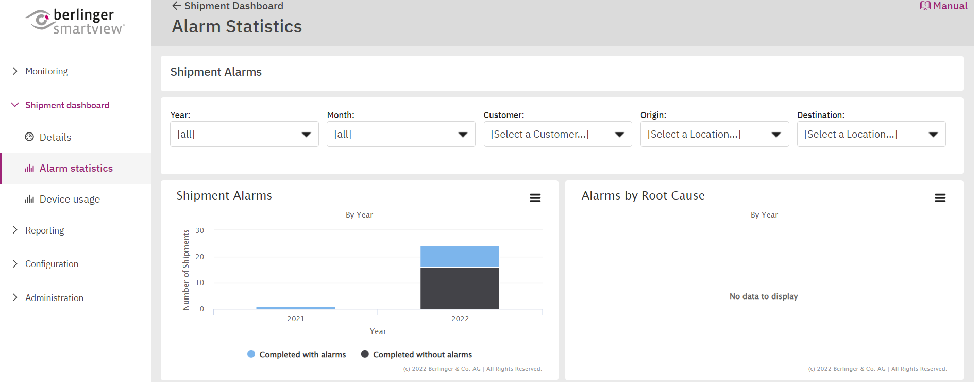Expand the Configuration section chevron
Screen dimensions: 980x382
15,263
